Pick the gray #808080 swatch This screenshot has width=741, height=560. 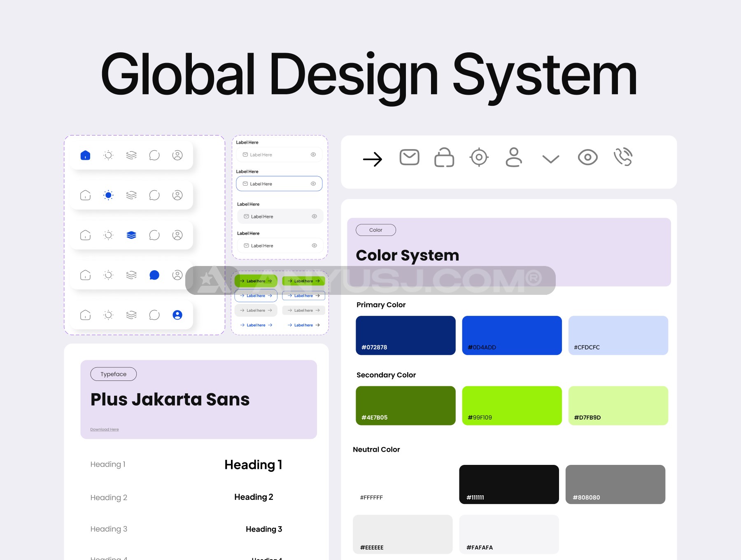pyautogui.click(x=615, y=484)
